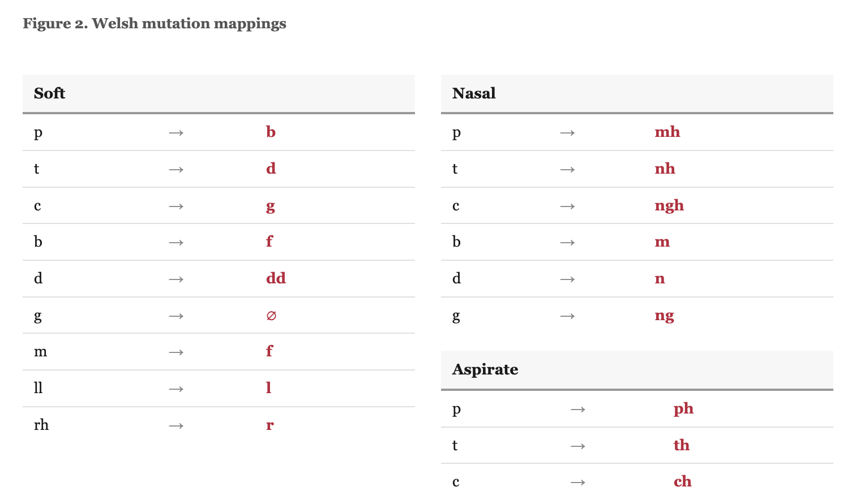Select the red 'ph' in Aspirate table
The height and width of the screenshot is (504, 856).
coord(683,410)
